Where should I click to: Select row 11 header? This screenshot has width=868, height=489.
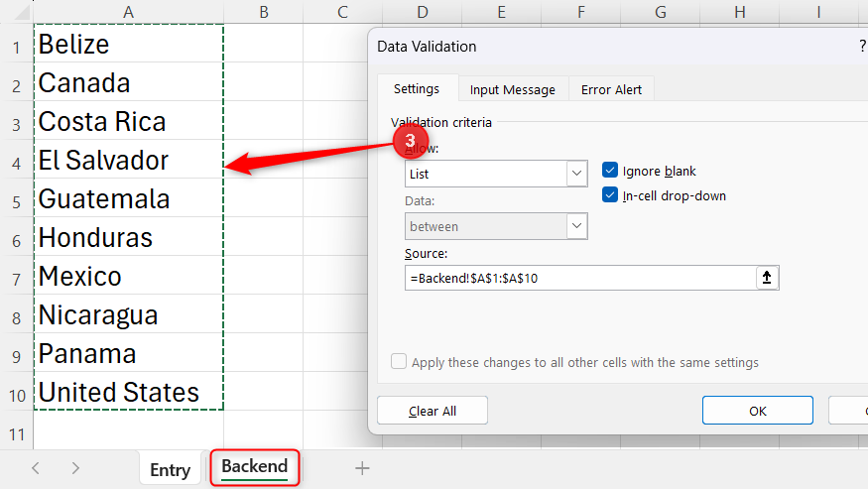[x=17, y=430]
